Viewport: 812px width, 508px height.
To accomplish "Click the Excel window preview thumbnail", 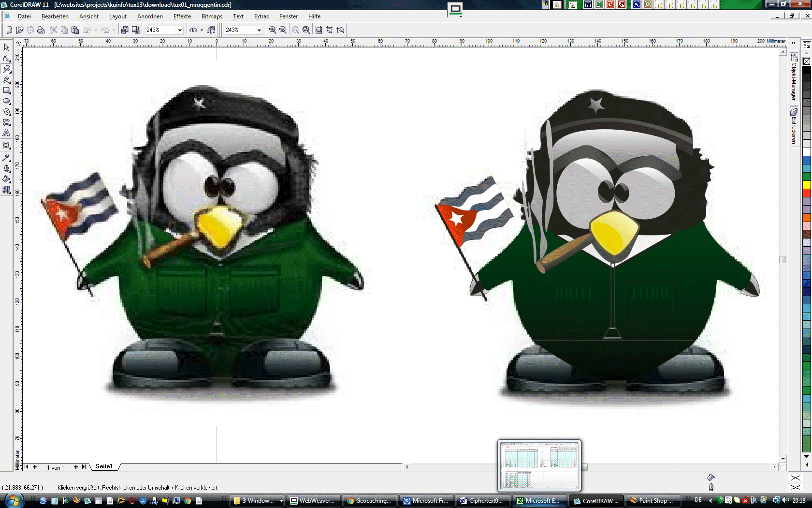I will 539,465.
